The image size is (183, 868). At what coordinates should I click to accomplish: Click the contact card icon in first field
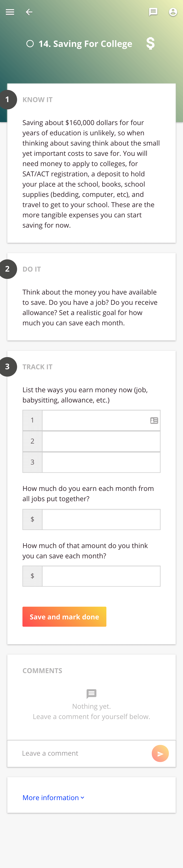tap(154, 421)
